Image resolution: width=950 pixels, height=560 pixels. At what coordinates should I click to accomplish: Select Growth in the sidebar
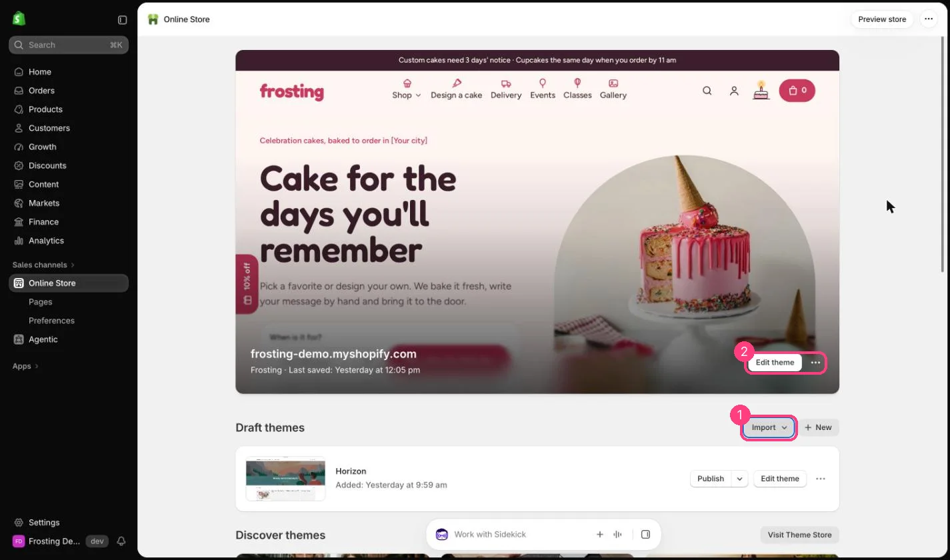tap(69, 147)
